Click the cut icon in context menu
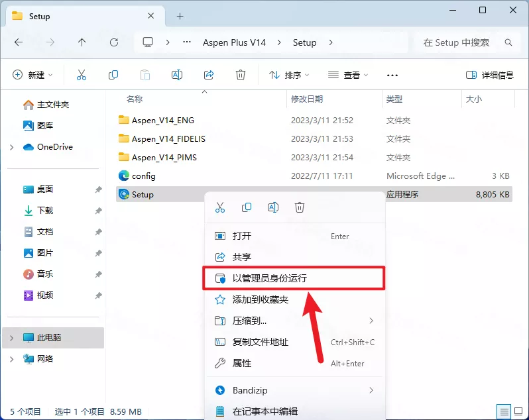Image resolution: width=529 pixels, height=420 pixels. [220, 207]
